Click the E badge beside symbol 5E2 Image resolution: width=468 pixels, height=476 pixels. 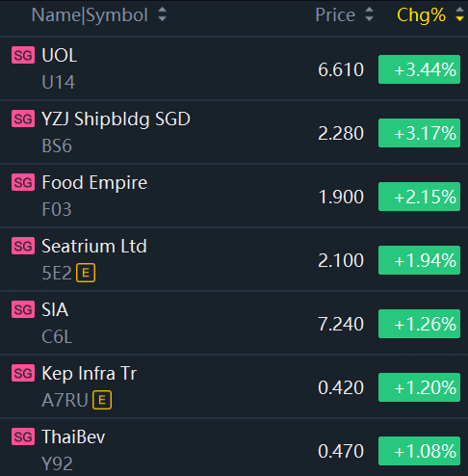click(x=86, y=273)
